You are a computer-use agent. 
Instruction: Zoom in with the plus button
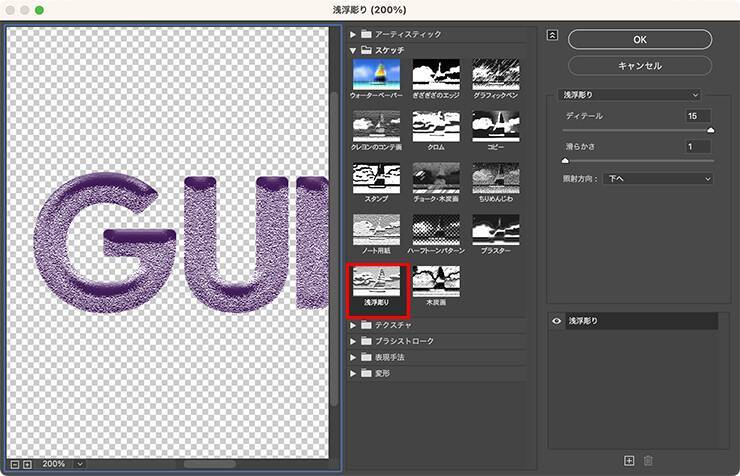[x=27, y=464]
